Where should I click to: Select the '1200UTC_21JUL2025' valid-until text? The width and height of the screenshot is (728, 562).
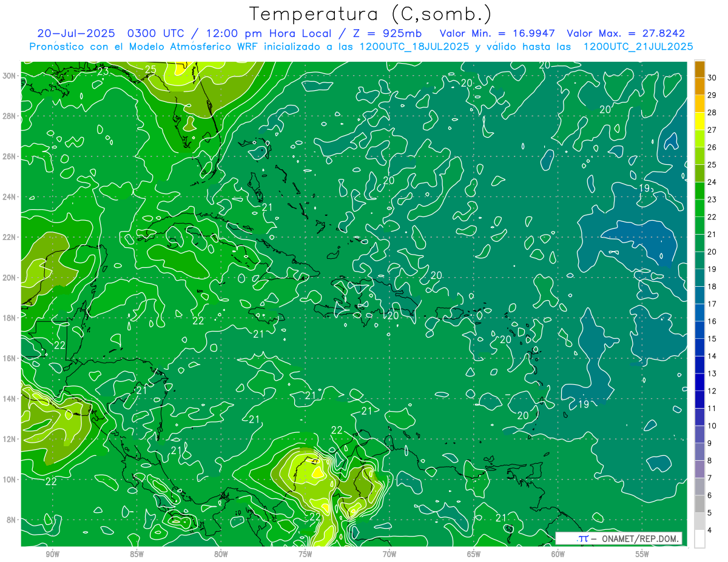(x=638, y=47)
